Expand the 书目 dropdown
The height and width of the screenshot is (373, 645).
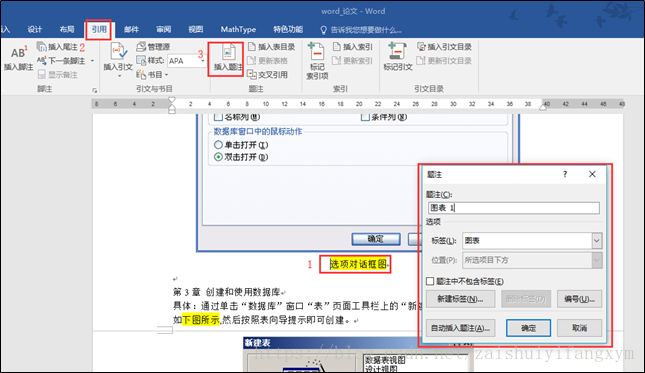click(x=152, y=75)
